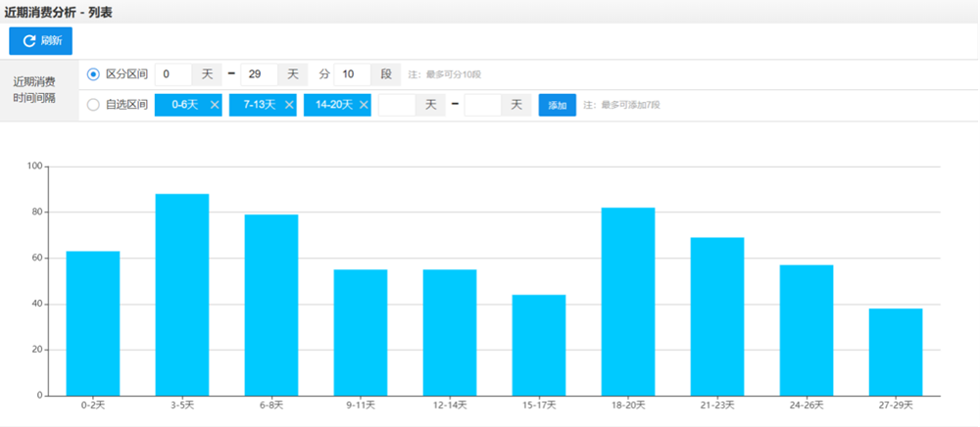
Task: Click the shortest bar for 27-29天
Action: point(896,352)
